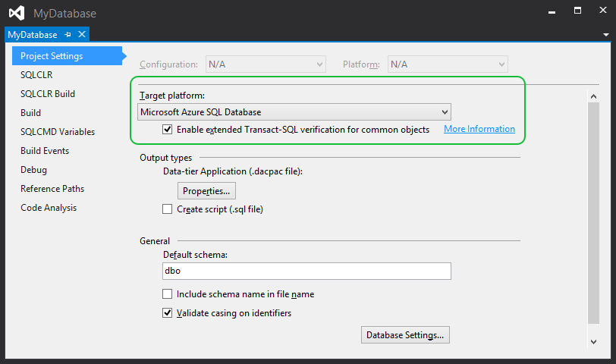Click the dacpac Properties button
The width and height of the screenshot is (616, 364).
pos(206,191)
